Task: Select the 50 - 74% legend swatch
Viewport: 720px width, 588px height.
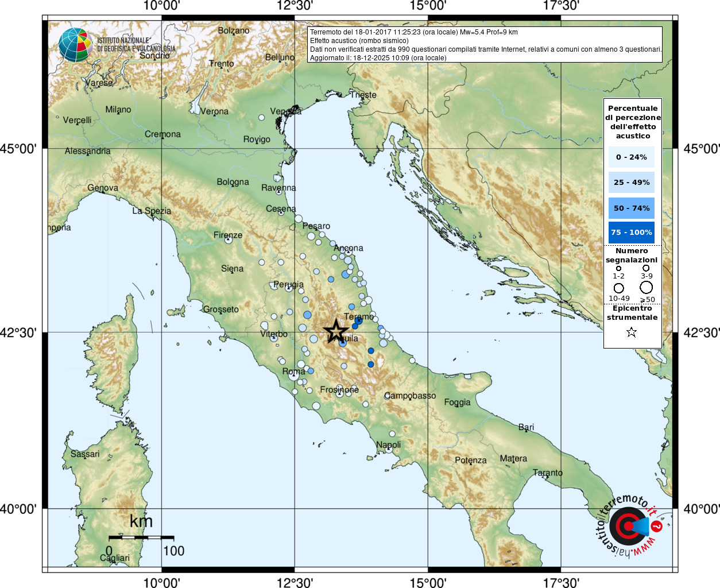Action: (632, 208)
